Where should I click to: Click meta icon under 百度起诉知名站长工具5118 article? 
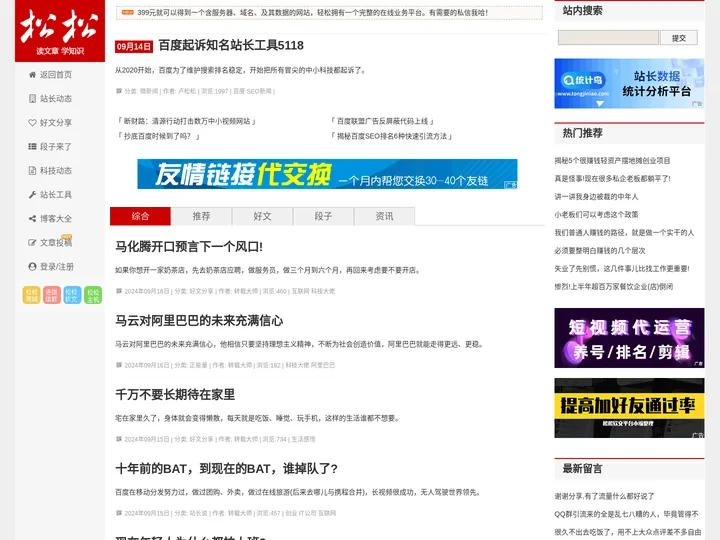pyautogui.click(x=119, y=91)
